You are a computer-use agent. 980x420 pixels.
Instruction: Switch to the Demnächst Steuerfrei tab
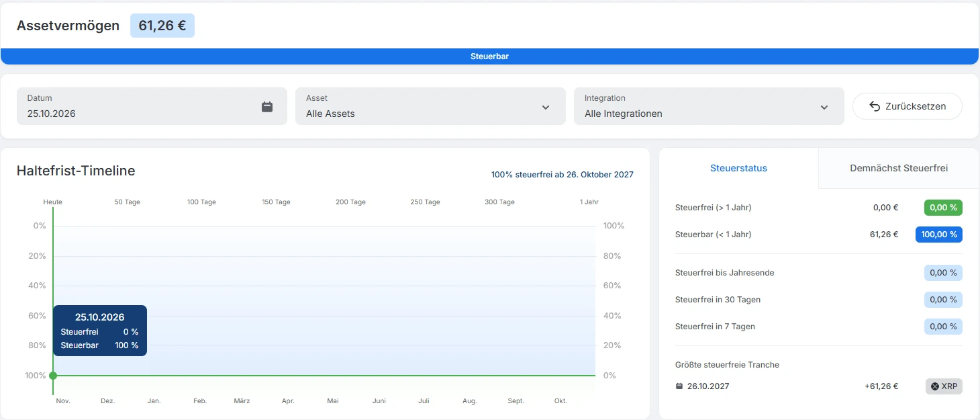click(x=899, y=168)
